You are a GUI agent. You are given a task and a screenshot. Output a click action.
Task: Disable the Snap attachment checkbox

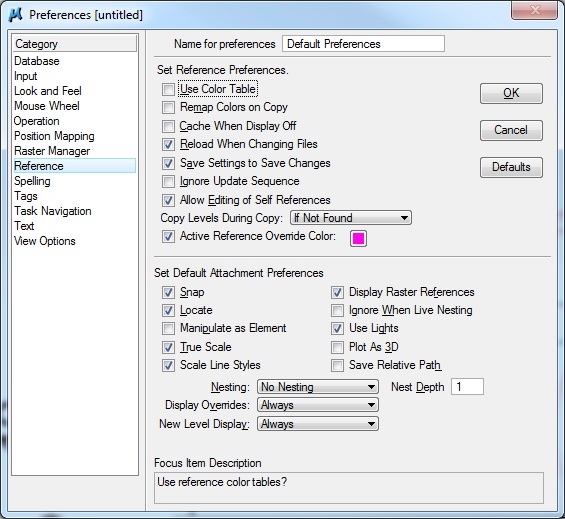click(x=168, y=292)
